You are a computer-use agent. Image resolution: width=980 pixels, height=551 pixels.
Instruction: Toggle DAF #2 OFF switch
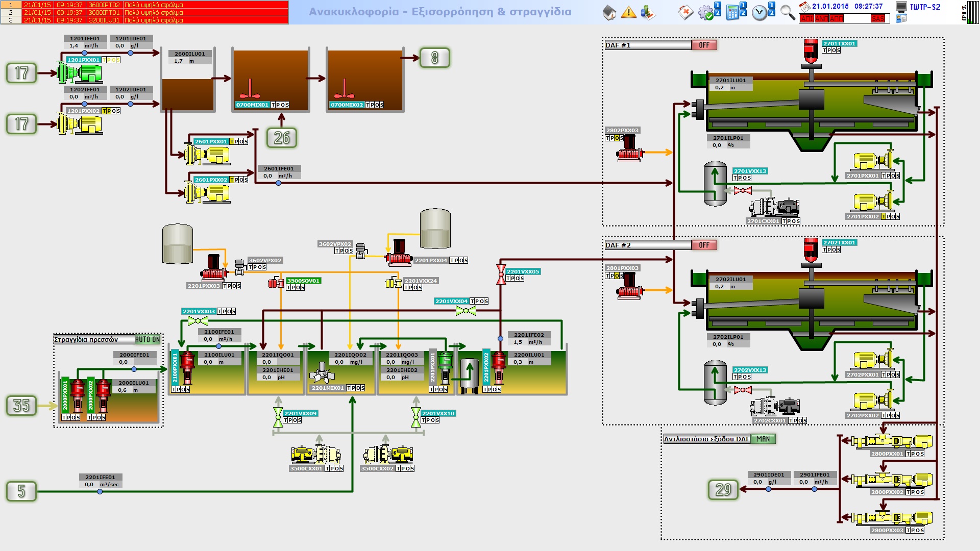[x=704, y=245]
